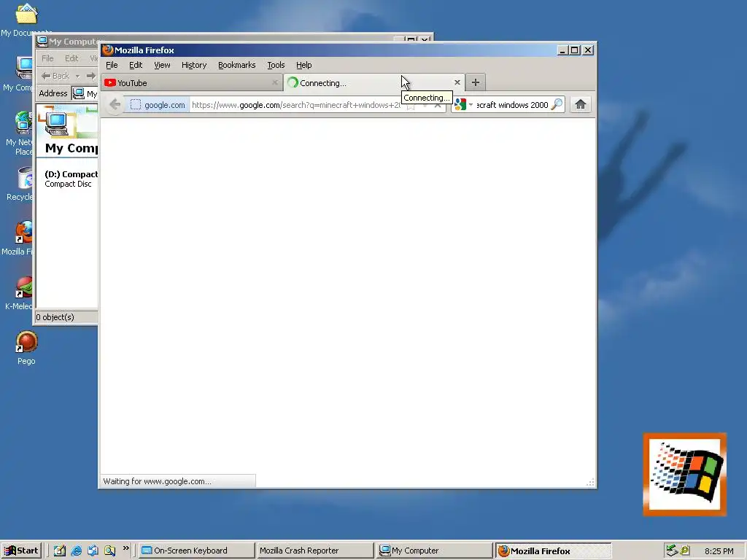Screen dimensions: 747x560
Task: Click the Firefox logo in the title bar
Action: [108, 50]
